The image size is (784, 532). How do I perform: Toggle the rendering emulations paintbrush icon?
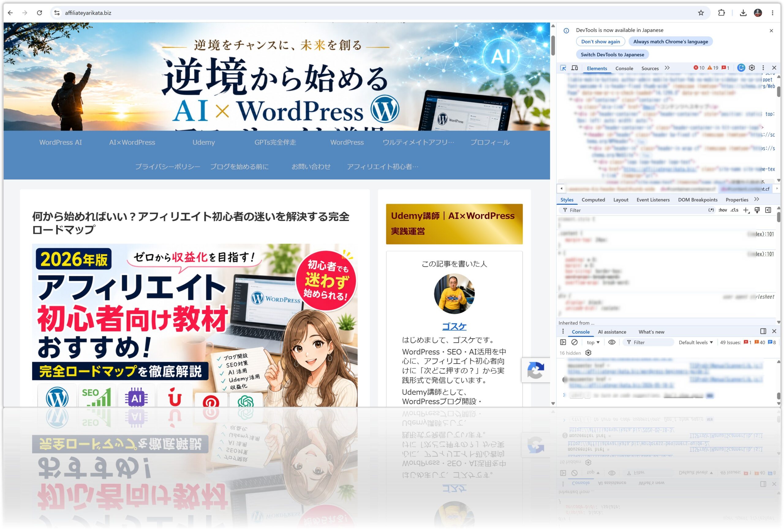[757, 210]
